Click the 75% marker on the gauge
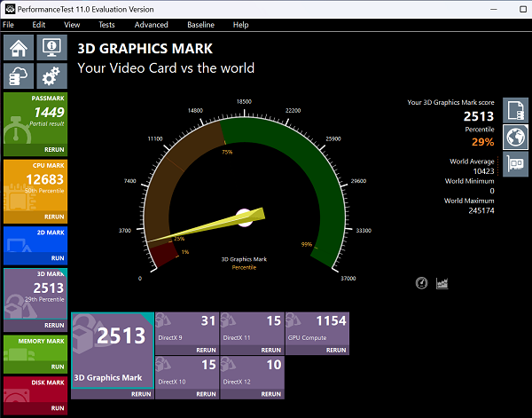Viewport: 532px width, 418px height. coord(227,152)
